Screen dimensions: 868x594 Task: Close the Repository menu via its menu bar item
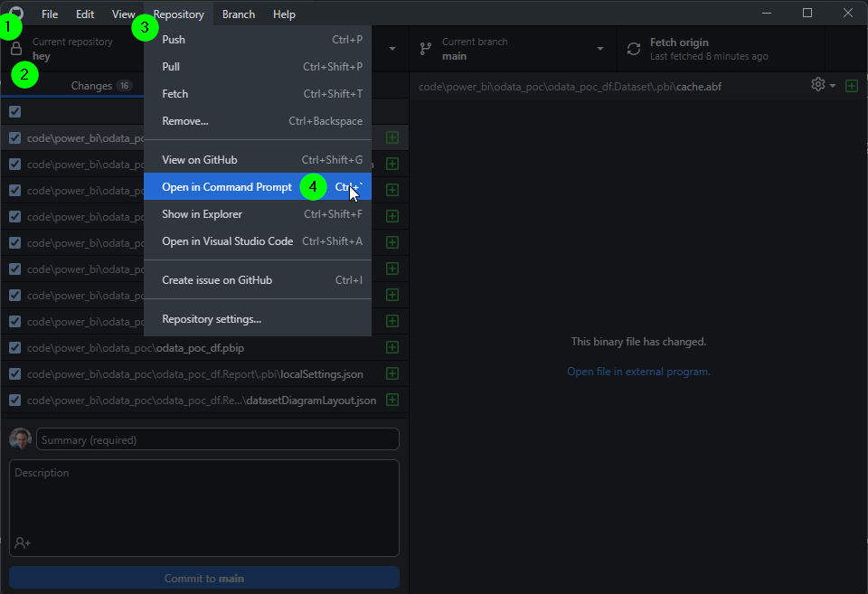point(178,14)
